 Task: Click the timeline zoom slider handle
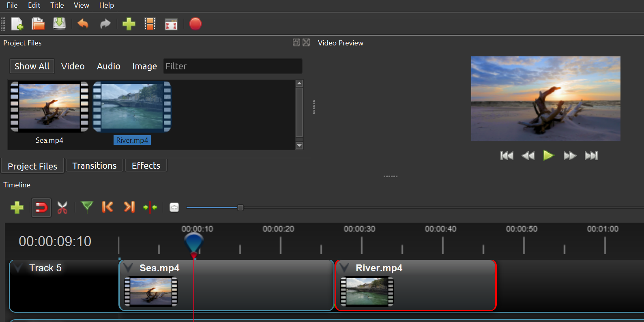pyautogui.click(x=240, y=208)
